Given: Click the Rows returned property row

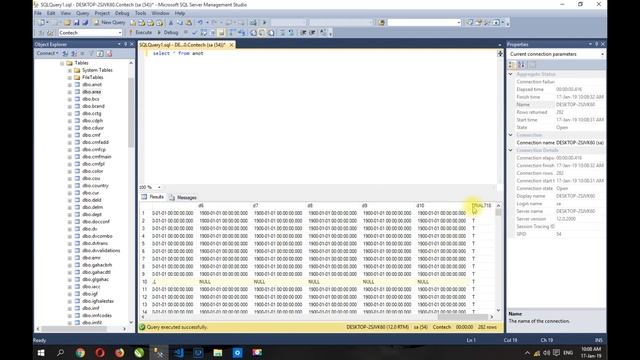Looking at the screenshot, I should coord(556,112).
